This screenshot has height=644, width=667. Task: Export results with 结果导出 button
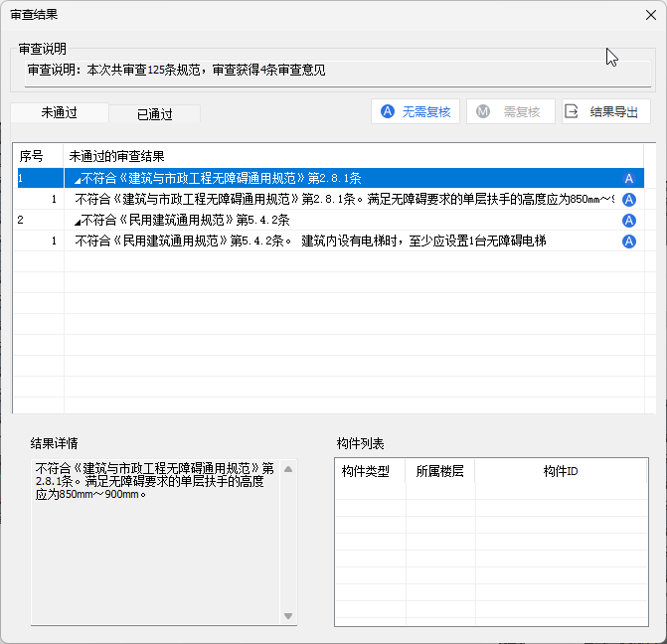pyautogui.click(x=605, y=111)
